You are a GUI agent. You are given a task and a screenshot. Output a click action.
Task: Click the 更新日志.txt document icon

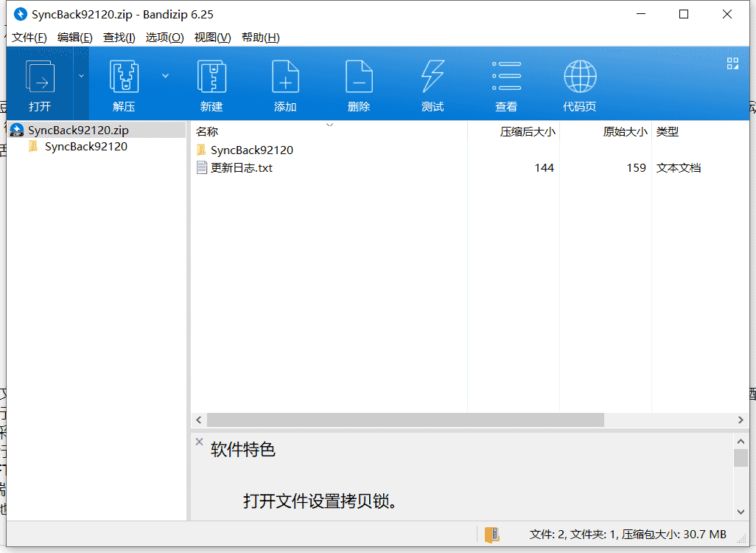tap(202, 168)
